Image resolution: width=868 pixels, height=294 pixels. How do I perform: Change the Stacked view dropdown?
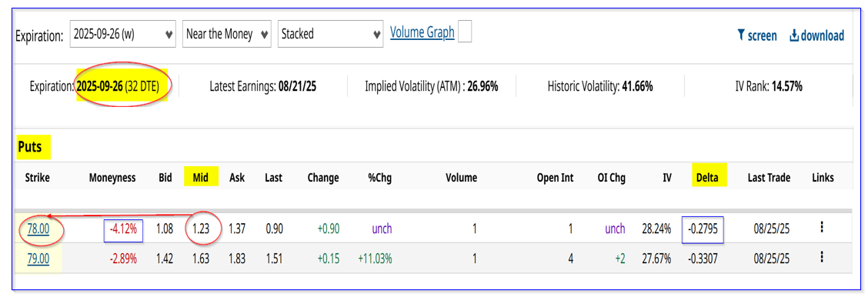pos(330,35)
